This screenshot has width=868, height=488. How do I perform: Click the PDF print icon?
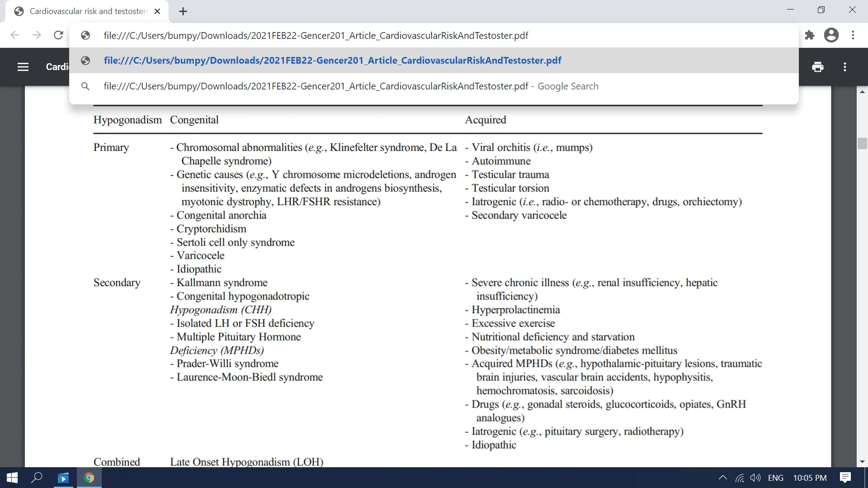[x=817, y=66]
